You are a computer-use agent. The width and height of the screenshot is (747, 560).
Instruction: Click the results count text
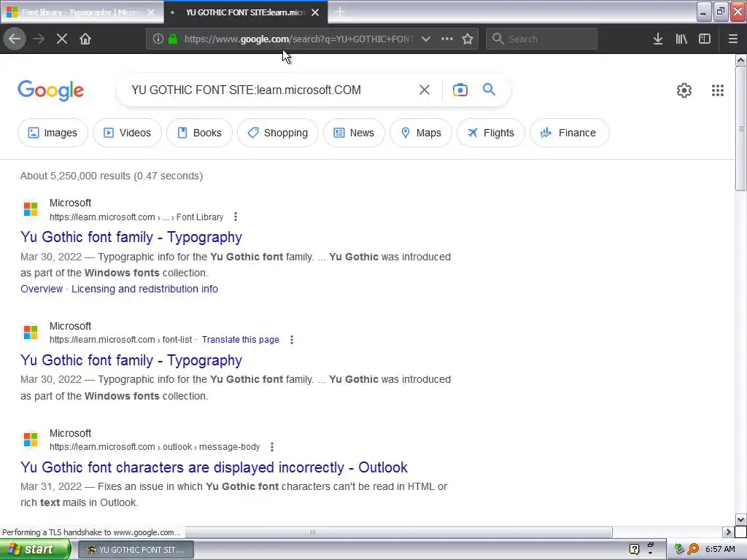click(112, 176)
